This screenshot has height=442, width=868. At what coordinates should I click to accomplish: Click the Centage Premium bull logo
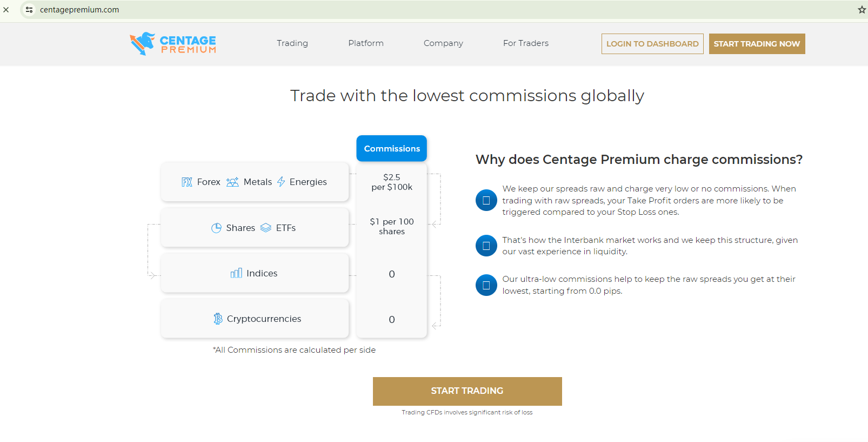tap(143, 43)
